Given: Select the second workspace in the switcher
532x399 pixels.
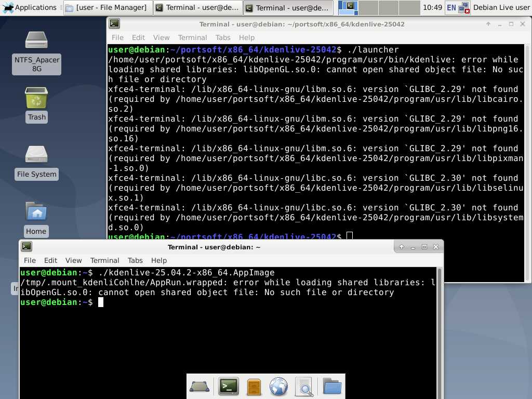Looking at the screenshot, I should click(368, 7).
